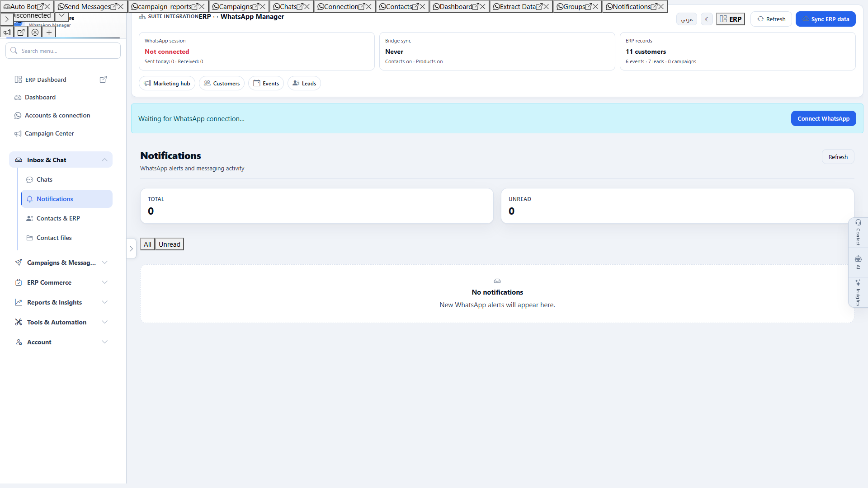The width and height of the screenshot is (868, 488).
Task: Click Connect WhatsApp button
Action: click(x=823, y=118)
